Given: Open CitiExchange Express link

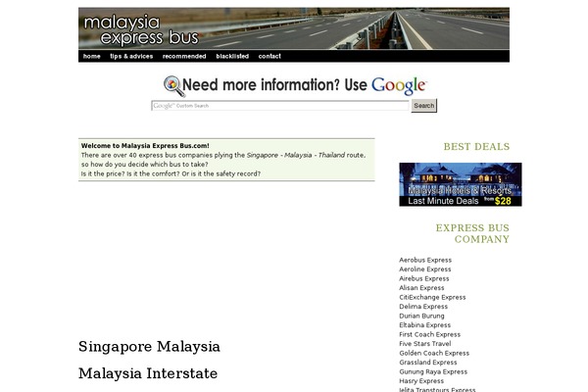Looking at the screenshot, I should click(432, 297).
